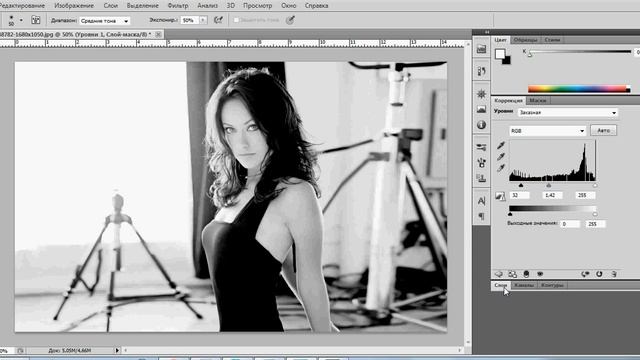Screen dimensions: 640x360
Task: Select the gray point eyedropper
Action: point(501,157)
